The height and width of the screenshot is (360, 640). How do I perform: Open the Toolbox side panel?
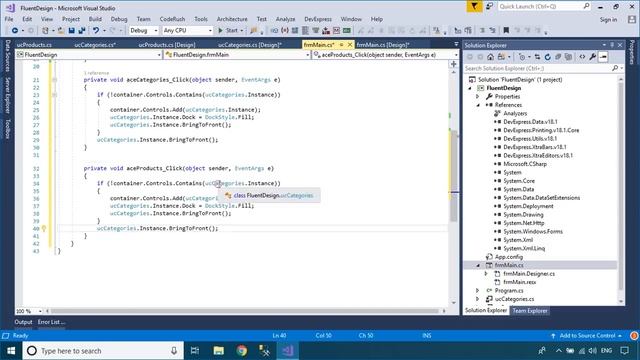pyautogui.click(x=7, y=129)
